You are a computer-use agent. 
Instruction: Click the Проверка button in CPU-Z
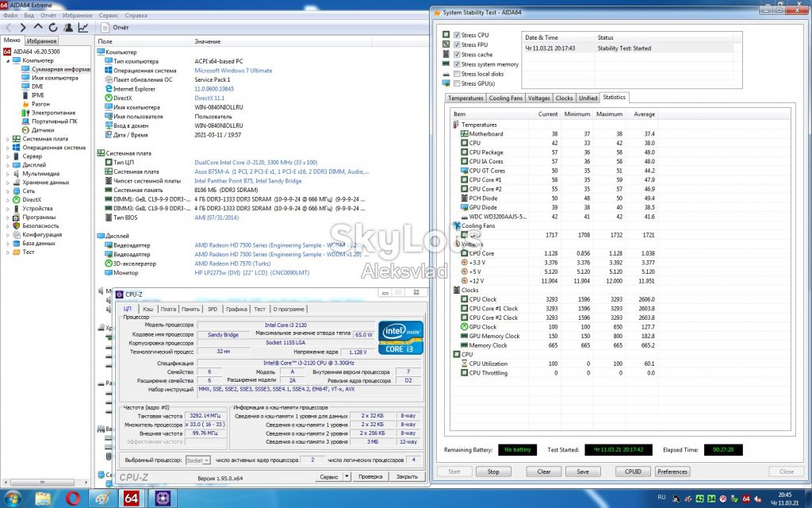click(370, 476)
